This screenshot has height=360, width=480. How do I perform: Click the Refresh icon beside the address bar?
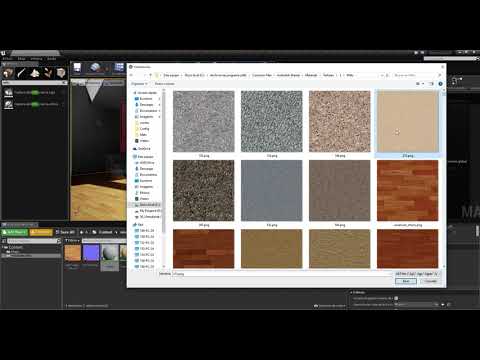point(387,75)
